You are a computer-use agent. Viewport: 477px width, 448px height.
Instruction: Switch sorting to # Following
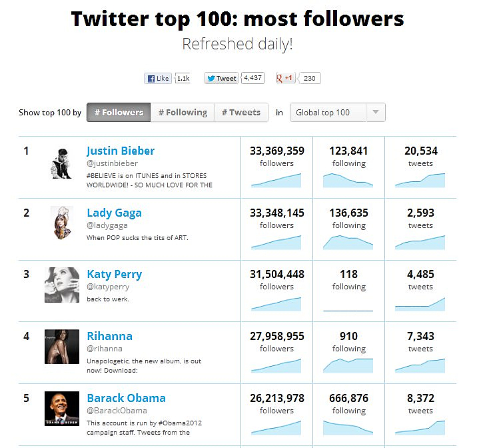tap(183, 112)
